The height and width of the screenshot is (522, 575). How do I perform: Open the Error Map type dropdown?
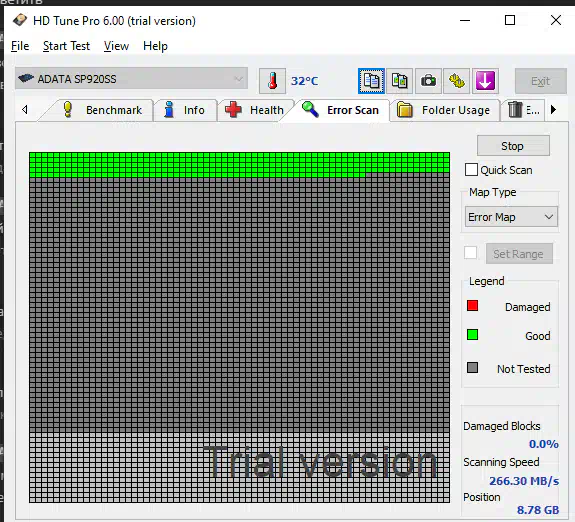point(511,217)
